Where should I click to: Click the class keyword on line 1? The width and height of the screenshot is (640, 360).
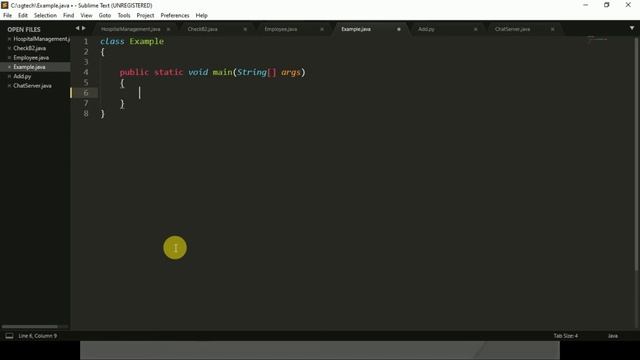point(112,41)
